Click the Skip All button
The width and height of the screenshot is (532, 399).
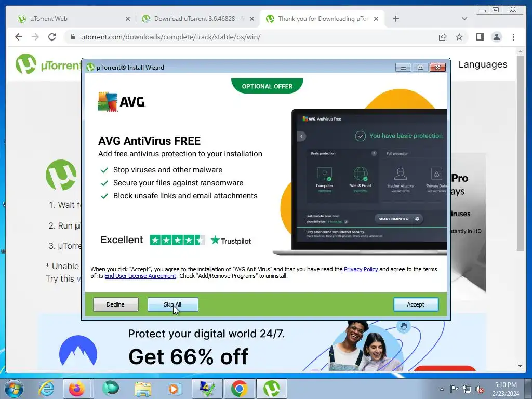[x=172, y=304]
